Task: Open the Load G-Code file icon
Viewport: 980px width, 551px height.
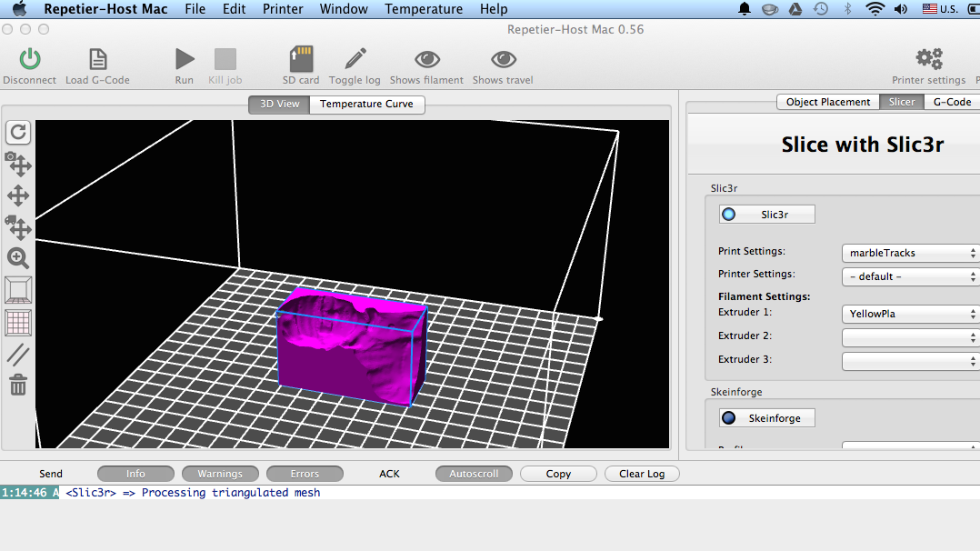Action: 97,59
